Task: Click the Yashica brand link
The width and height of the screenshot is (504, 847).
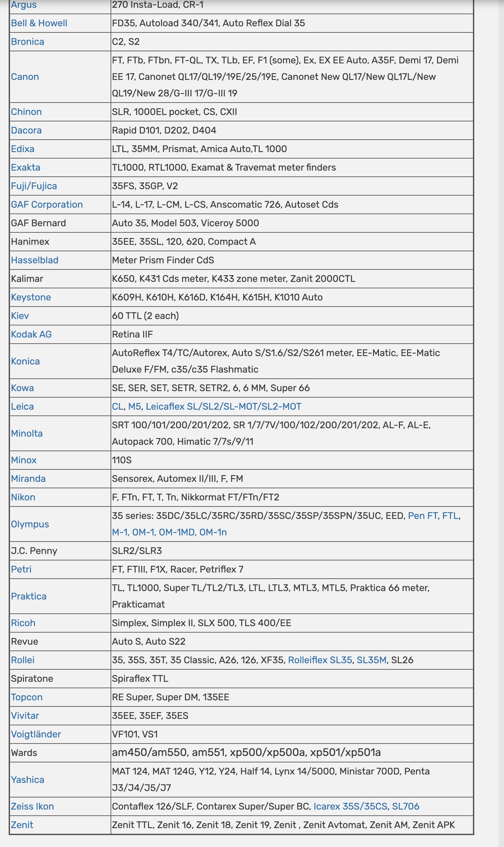Action: point(28,780)
